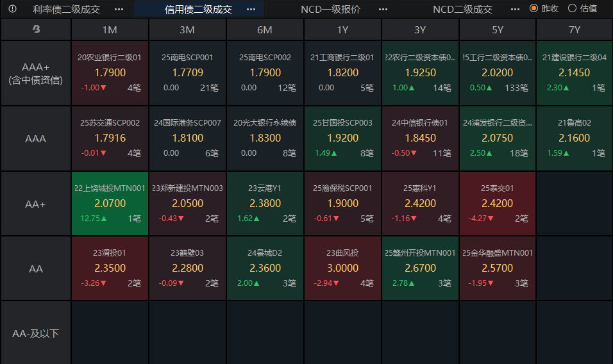
Task: Open the 24景城D2 bond cell
Action: pos(265,269)
